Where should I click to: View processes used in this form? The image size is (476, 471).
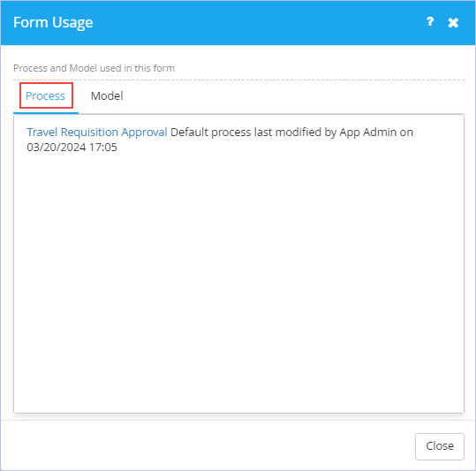[x=45, y=96]
